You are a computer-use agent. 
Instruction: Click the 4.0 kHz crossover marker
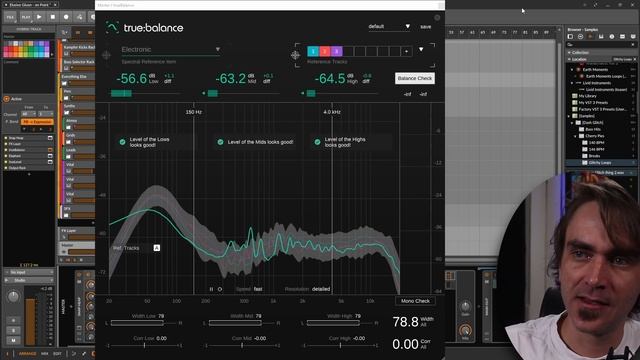[332, 112]
